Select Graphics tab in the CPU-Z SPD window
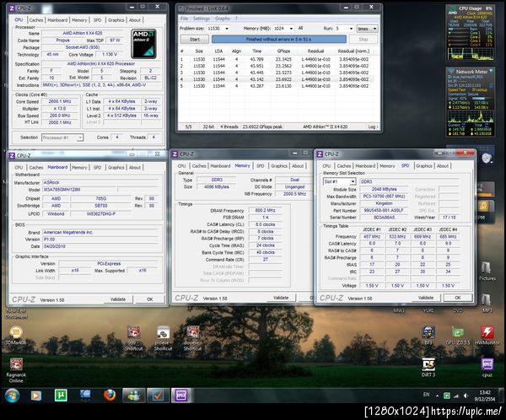The width and height of the screenshot is (506, 420). click(x=423, y=166)
